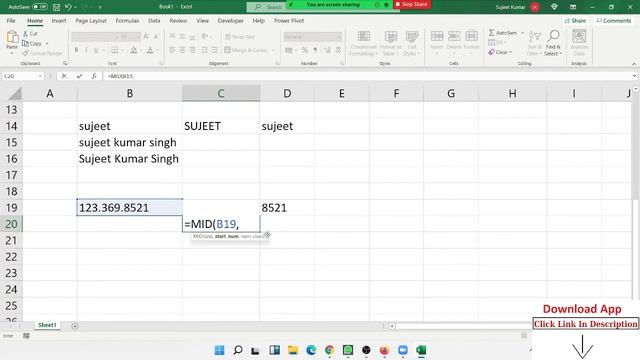Click the Copy button
This screenshot has height=360, width=640.
click(x=32, y=43)
